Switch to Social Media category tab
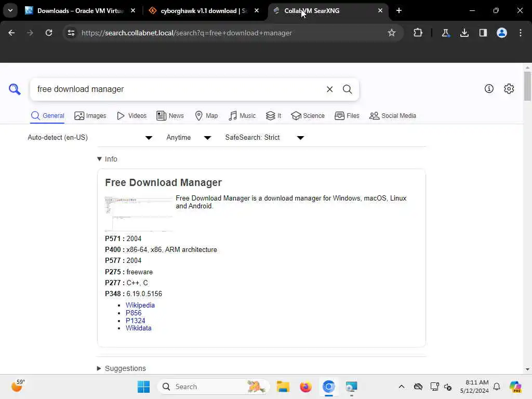The width and height of the screenshot is (532, 399). pyautogui.click(x=393, y=116)
